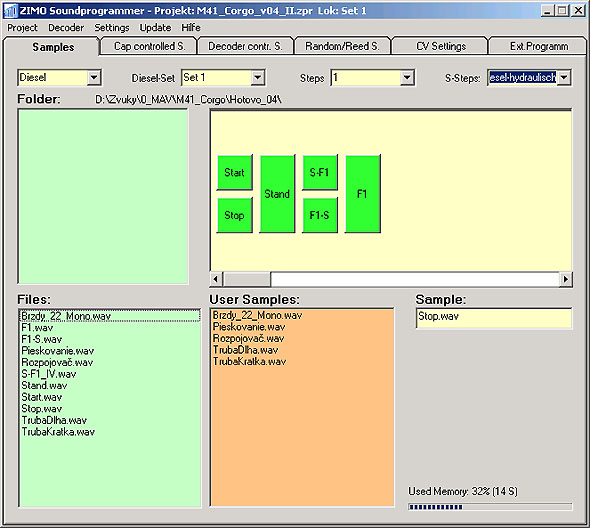Open the Hilfe menu
This screenshot has height=528, width=590.
tap(191, 28)
